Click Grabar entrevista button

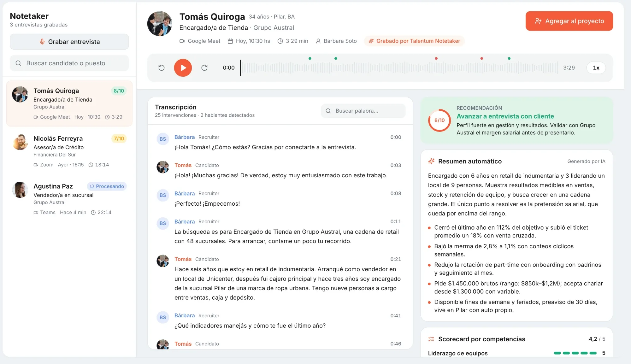tap(69, 42)
